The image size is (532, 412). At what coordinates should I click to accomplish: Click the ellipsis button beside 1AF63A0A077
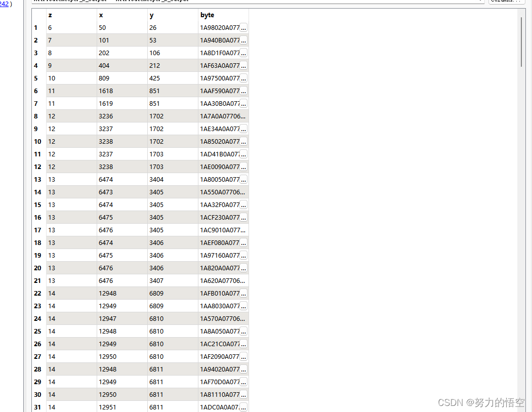pyautogui.click(x=243, y=65)
